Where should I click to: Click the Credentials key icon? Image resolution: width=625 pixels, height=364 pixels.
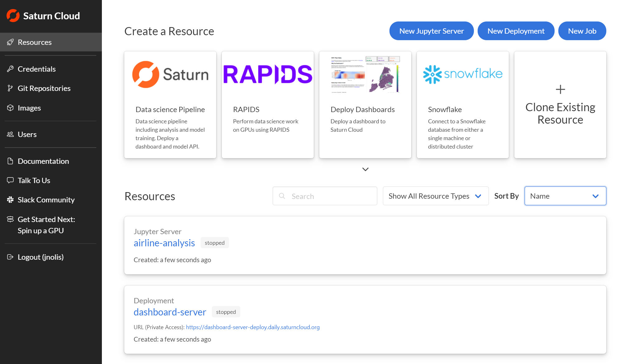point(10,69)
